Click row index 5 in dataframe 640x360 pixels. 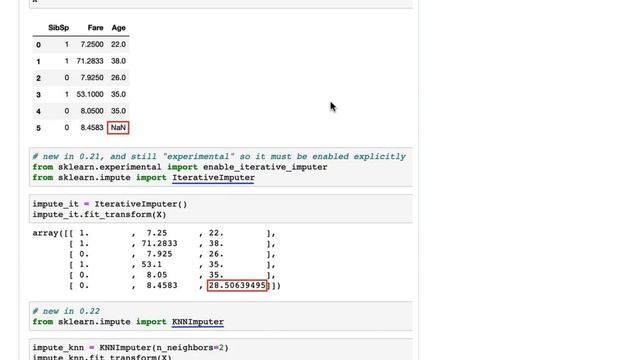pos(38,128)
